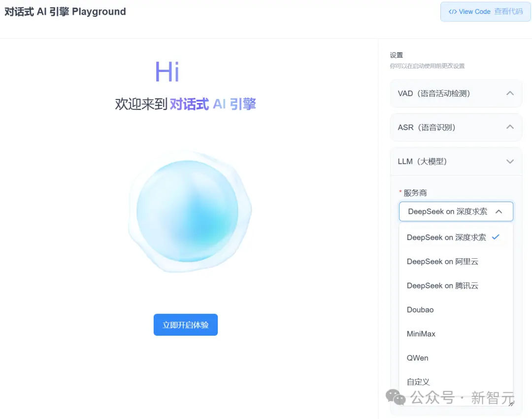Collapse the ASR (语音识别) section chevron
The height and width of the screenshot is (419, 532).
point(510,127)
